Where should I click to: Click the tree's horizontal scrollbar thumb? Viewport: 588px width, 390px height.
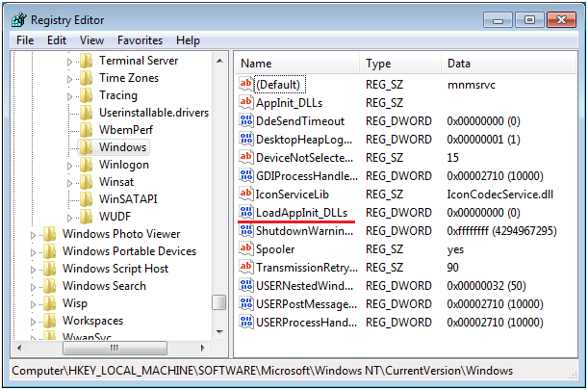pyautogui.click(x=115, y=348)
